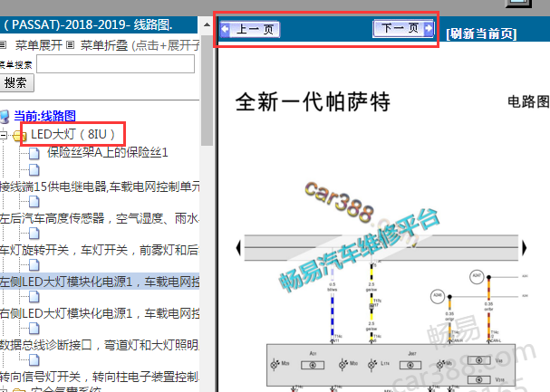The height and width of the screenshot is (392, 550).
Task: Refresh current page via 刷新当前页 link
Action: 481,33
